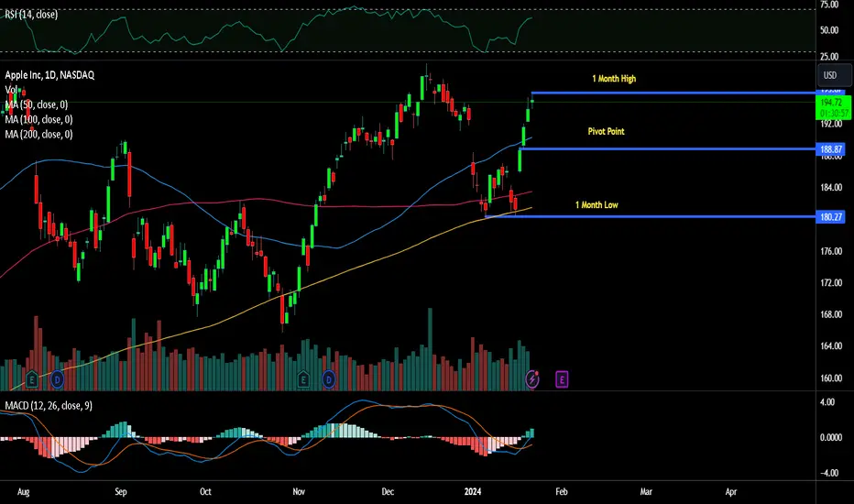
Task: Click the August earnings E marker
Action: 31,379
